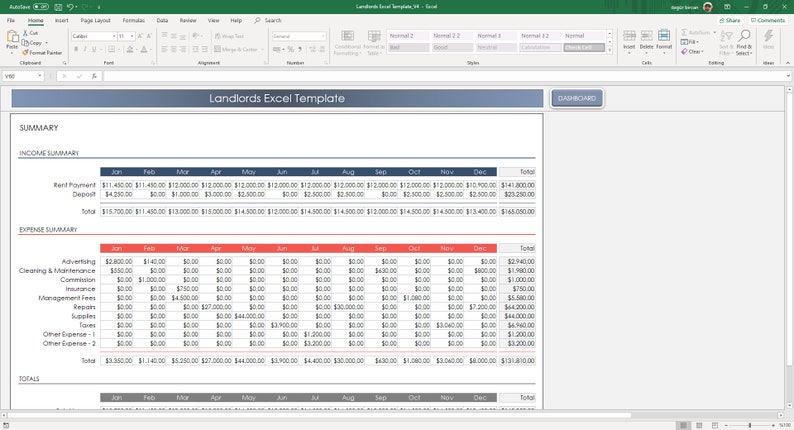The height and width of the screenshot is (430, 794).
Task: Click the Copy icon
Action: pos(25,43)
